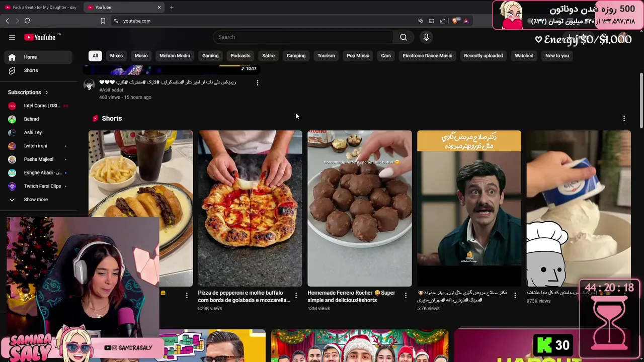Select the Music filter chip

point(141,56)
